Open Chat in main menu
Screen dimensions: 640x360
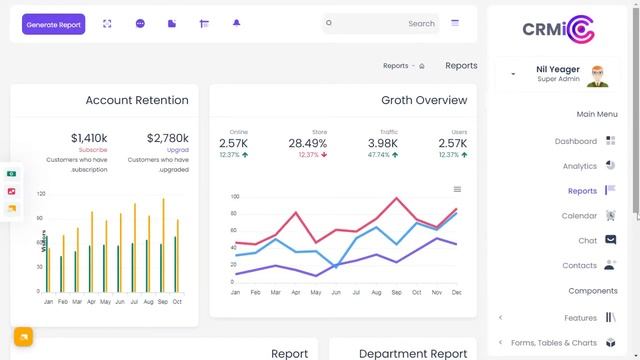tap(587, 241)
